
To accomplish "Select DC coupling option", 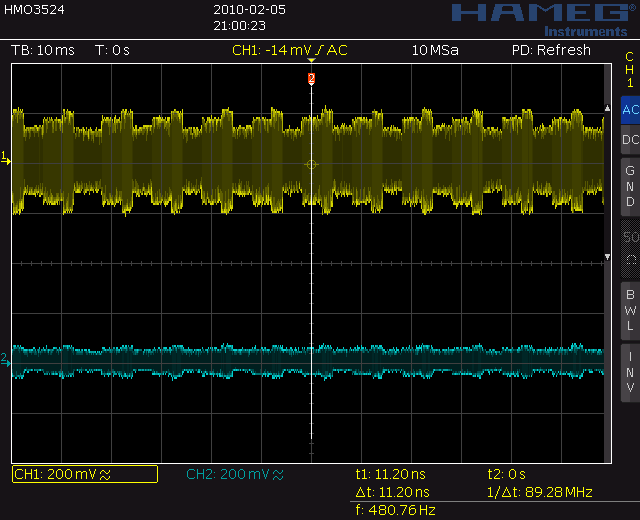I will (630, 140).
